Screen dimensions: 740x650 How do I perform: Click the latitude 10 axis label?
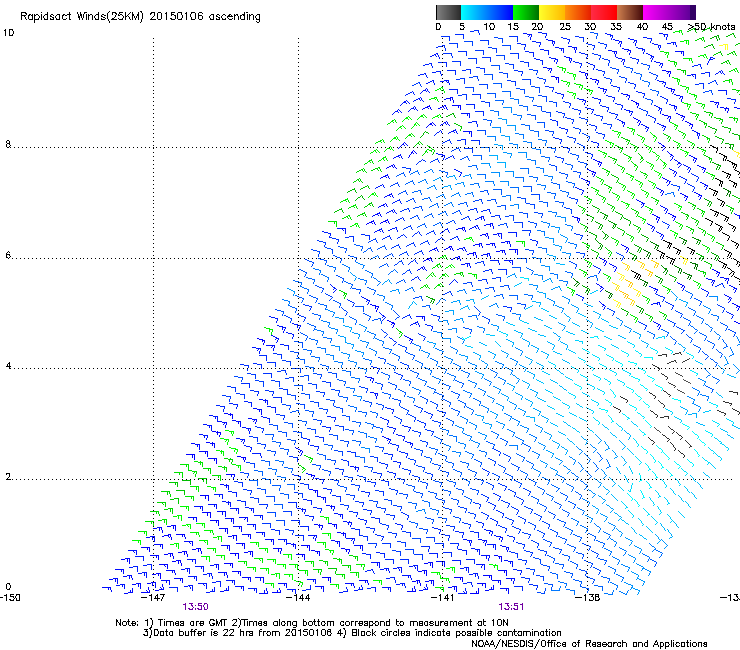point(8,33)
